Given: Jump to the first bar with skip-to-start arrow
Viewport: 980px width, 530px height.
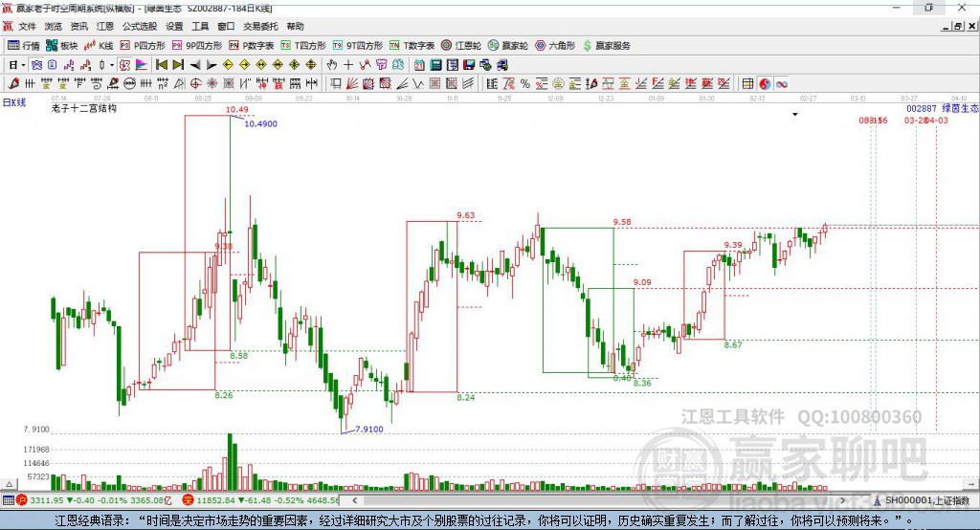Looking at the screenshot, I should tap(161, 65).
